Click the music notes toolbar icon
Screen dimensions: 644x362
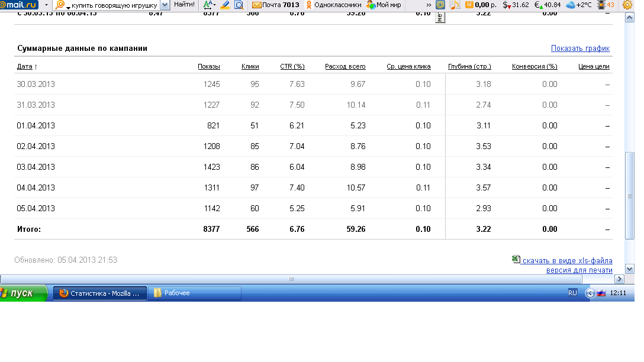(455, 5)
